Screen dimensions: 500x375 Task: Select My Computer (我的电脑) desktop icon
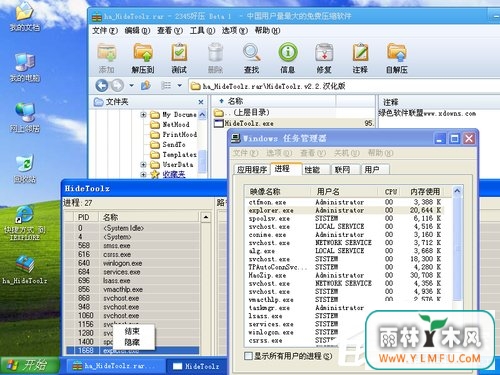coord(25,67)
